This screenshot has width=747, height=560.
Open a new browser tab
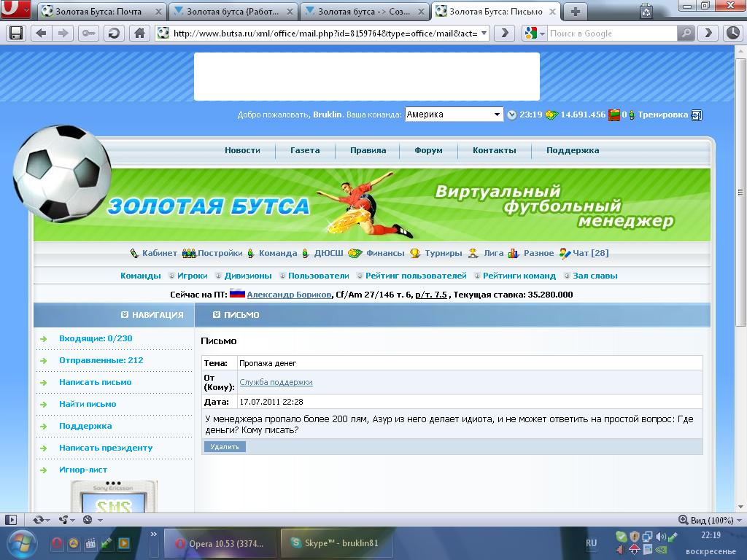point(576,11)
